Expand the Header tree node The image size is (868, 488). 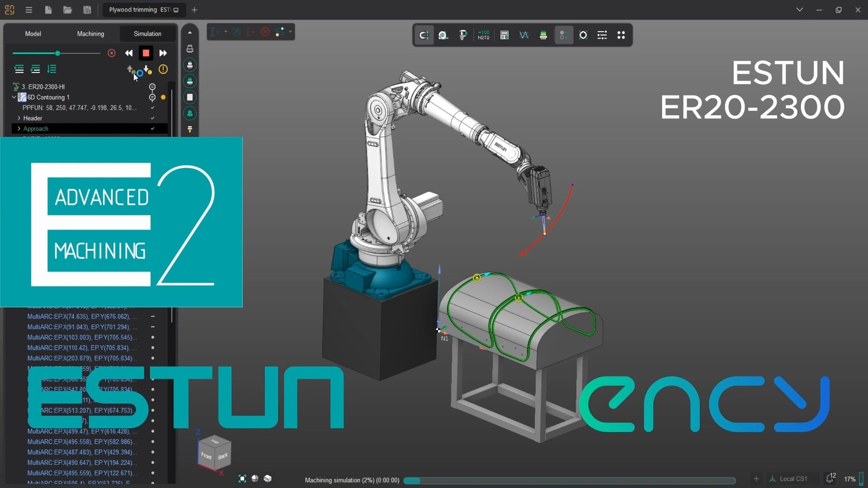(x=19, y=118)
